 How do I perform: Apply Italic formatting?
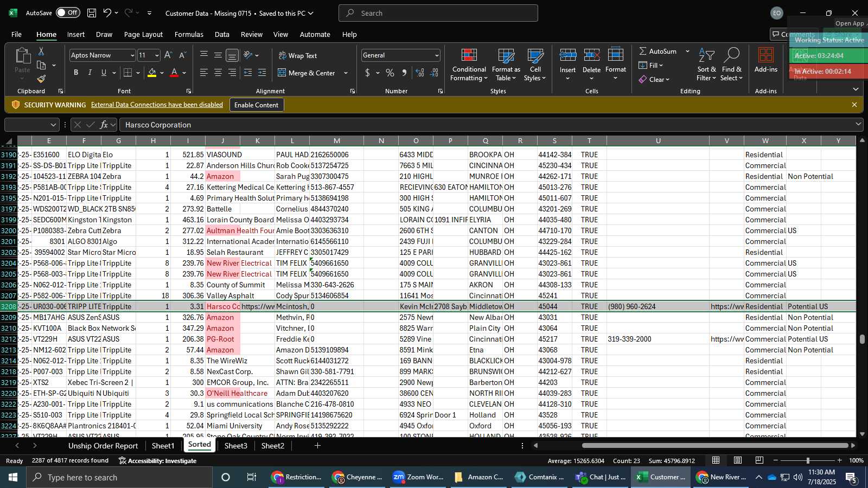pyautogui.click(x=90, y=73)
